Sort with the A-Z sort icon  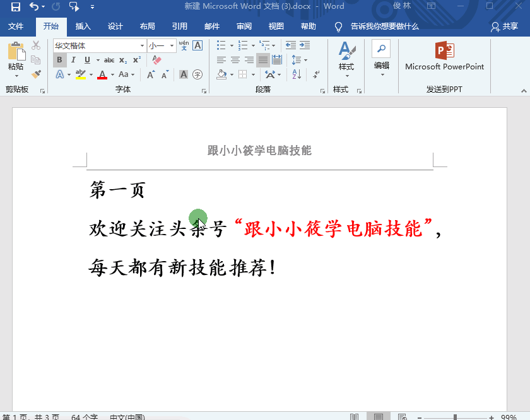click(297, 74)
